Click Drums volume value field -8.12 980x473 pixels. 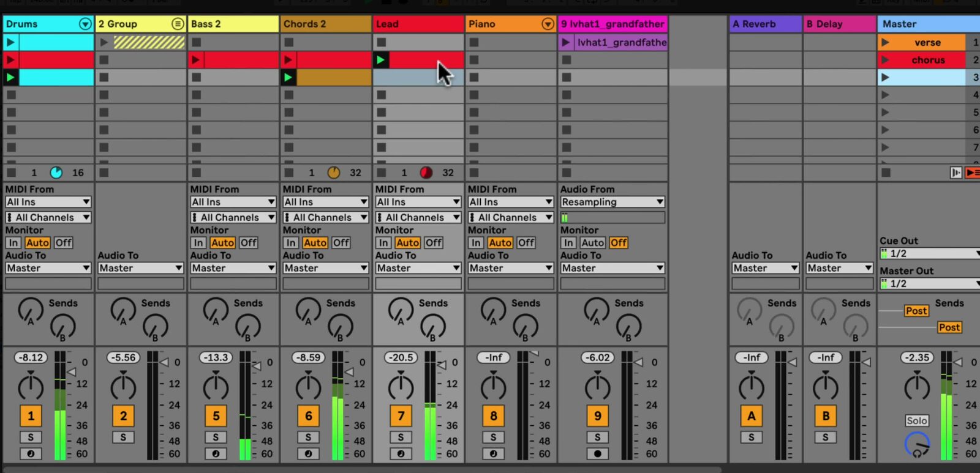click(31, 357)
